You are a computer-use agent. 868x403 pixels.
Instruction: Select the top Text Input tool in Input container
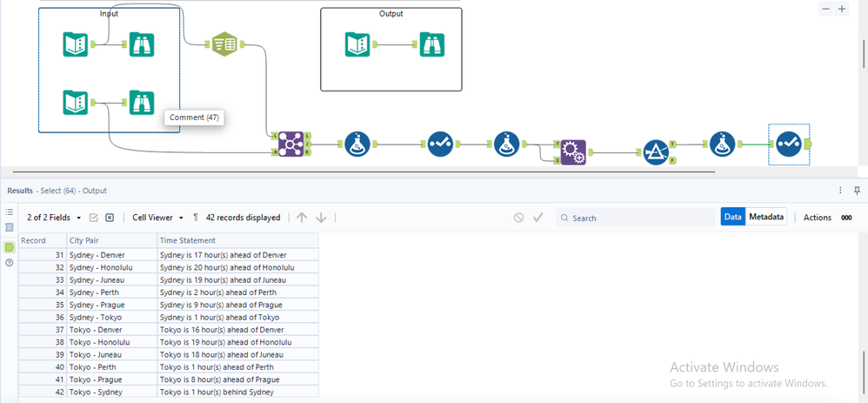76,44
